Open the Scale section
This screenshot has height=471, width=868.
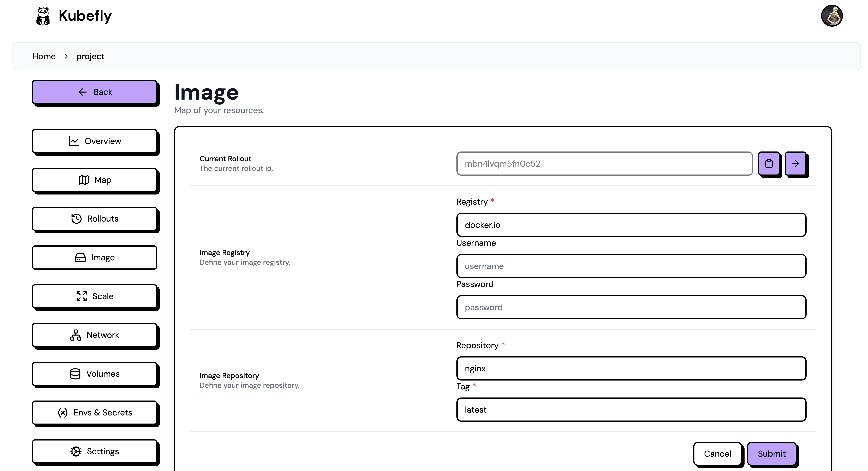pyautogui.click(x=95, y=296)
